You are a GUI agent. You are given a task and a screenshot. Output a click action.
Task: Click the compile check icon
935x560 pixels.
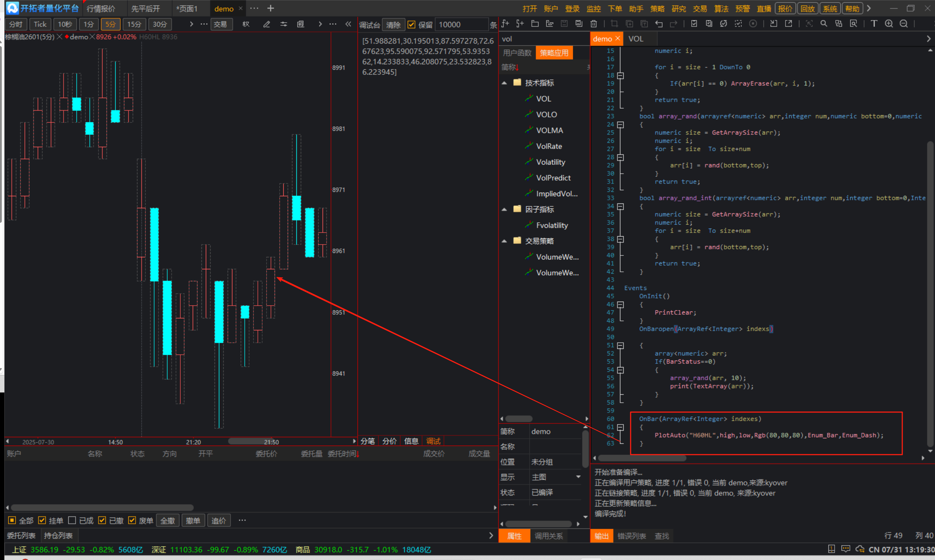[x=694, y=24]
